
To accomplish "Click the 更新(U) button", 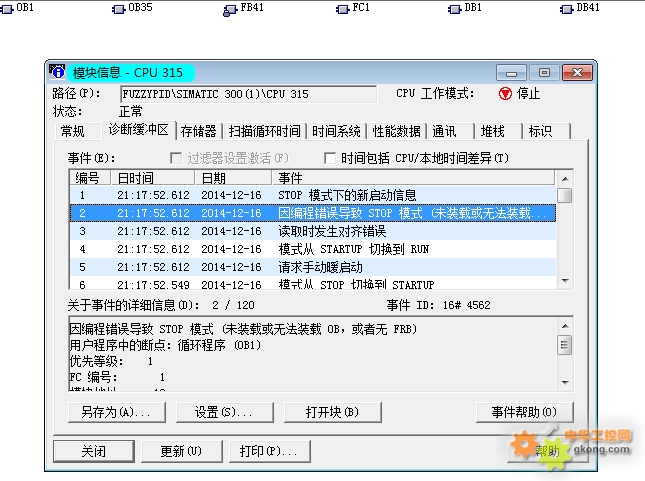I will [x=181, y=451].
